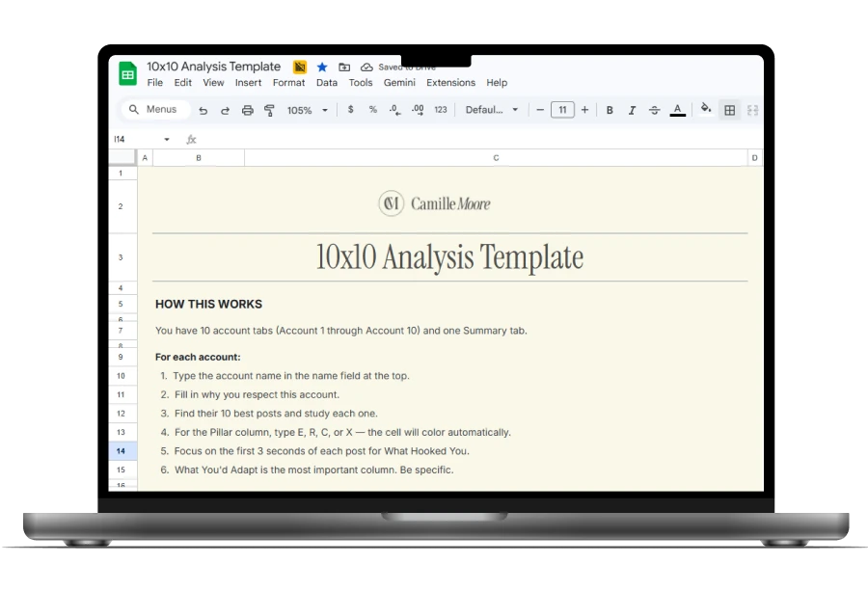Click the 'For each account:' cell
Viewport: 868px width, 591px height.
[198, 357]
